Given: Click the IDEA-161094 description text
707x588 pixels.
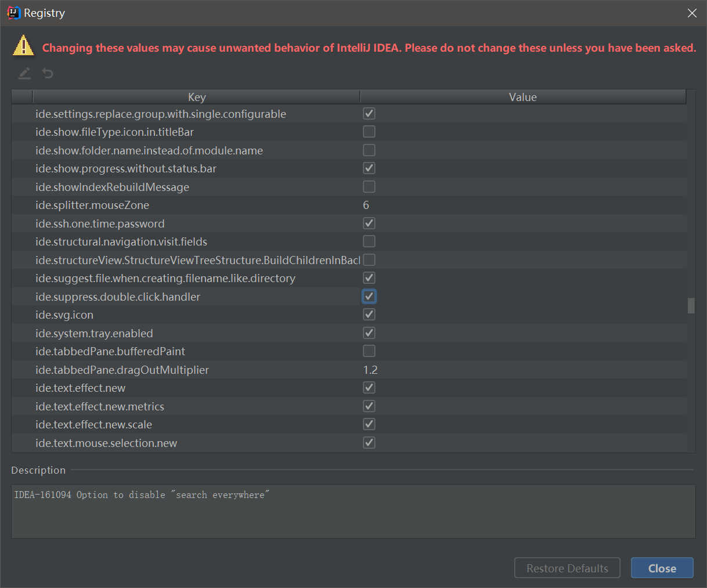Looking at the screenshot, I should [x=142, y=495].
